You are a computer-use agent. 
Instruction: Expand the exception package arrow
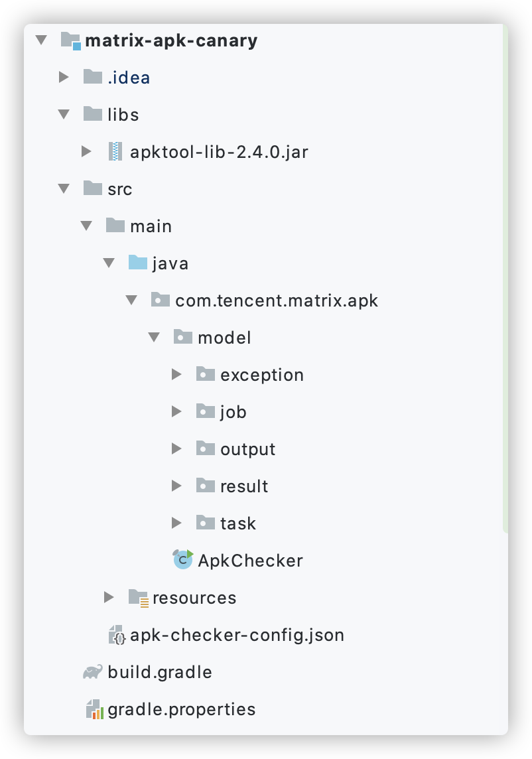[176, 374]
